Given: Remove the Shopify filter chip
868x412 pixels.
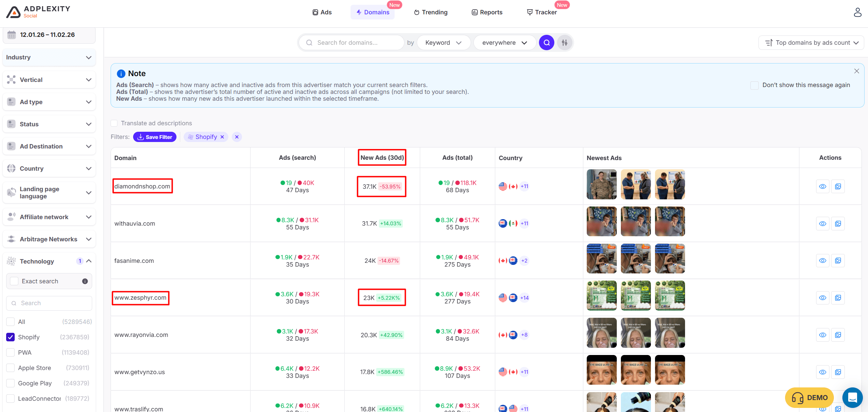Looking at the screenshot, I should pos(222,137).
